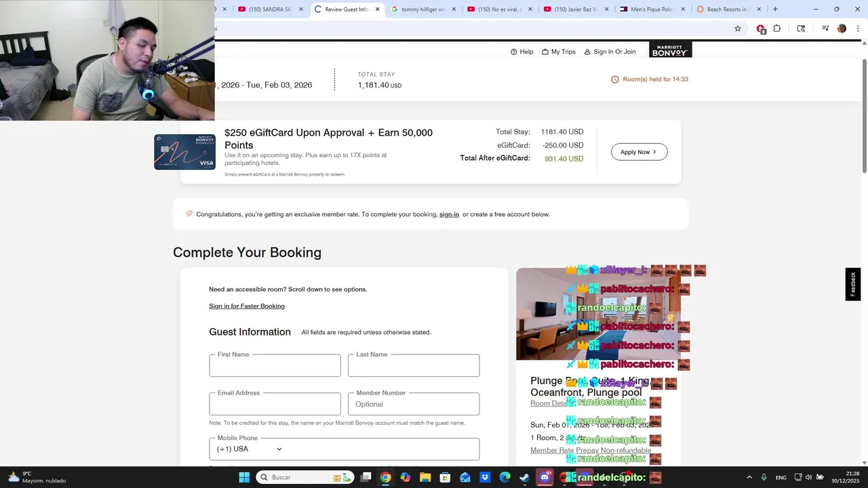Open a new browser tab
Image resolution: width=868 pixels, height=488 pixels.
click(775, 9)
